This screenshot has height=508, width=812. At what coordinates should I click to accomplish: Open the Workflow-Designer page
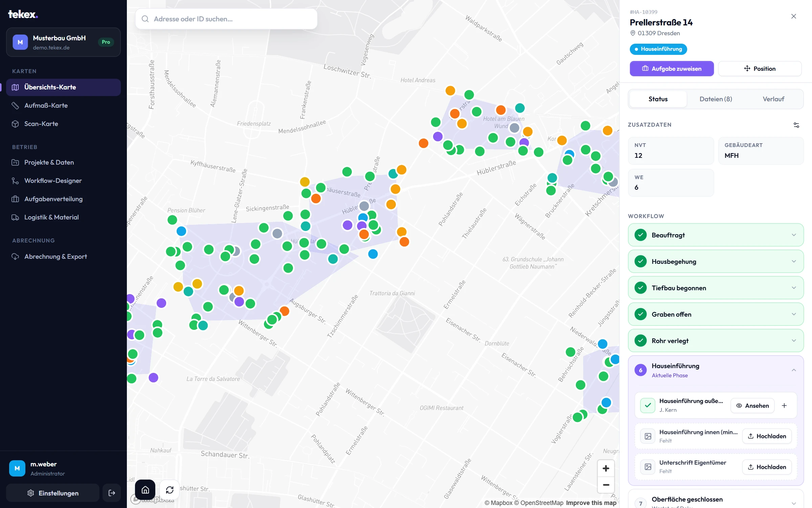click(63, 181)
